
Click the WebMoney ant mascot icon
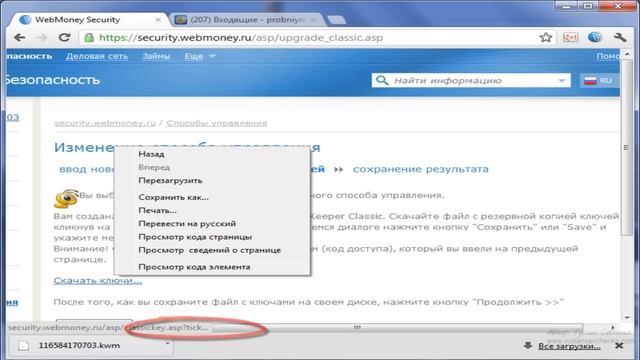(x=65, y=198)
